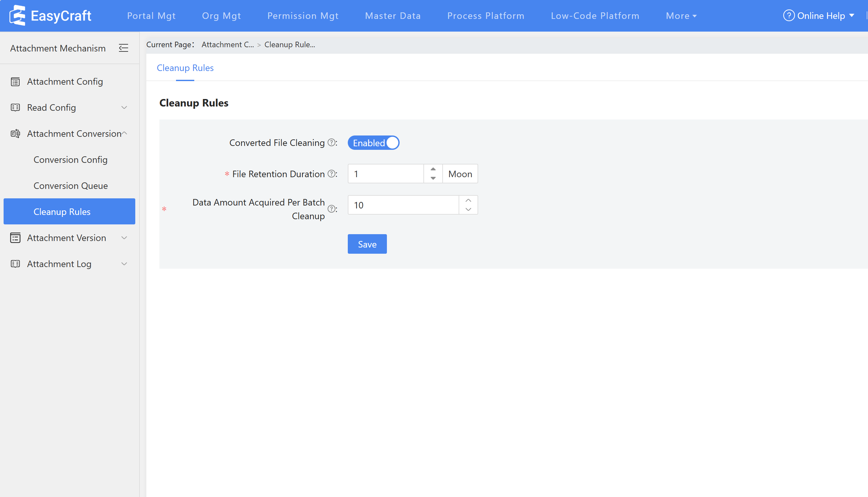The height and width of the screenshot is (497, 868).
Task: Click the Save button
Action: (367, 244)
